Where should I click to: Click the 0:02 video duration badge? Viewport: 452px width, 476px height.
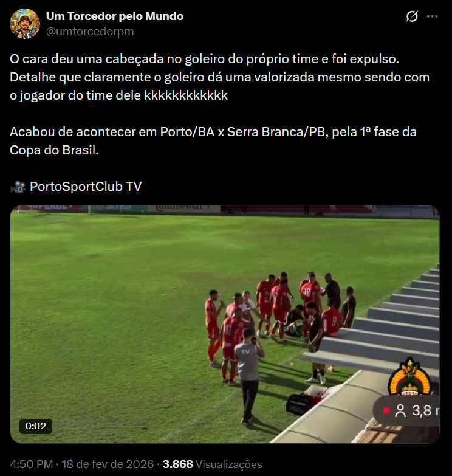[x=36, y=426]
